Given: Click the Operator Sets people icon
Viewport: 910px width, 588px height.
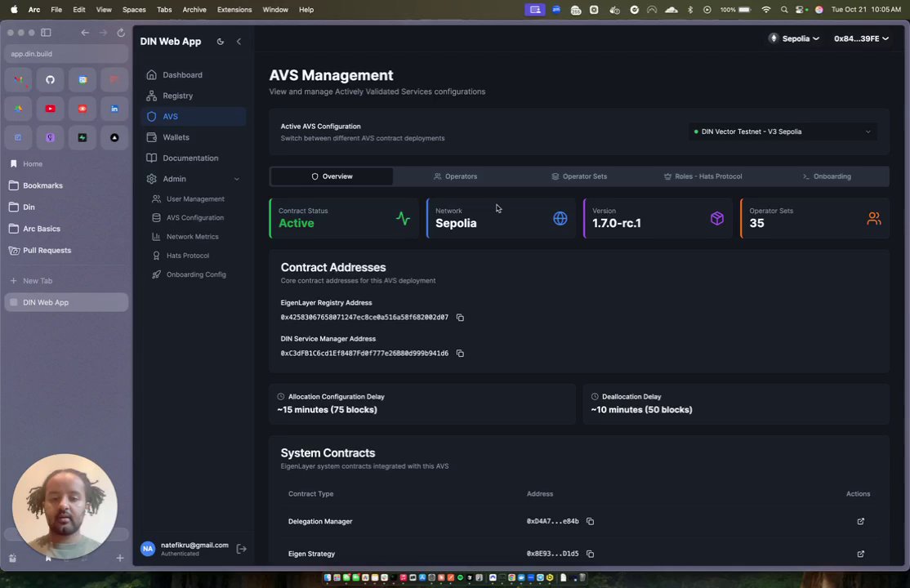Looking at the screenshot, I should 874,218.
